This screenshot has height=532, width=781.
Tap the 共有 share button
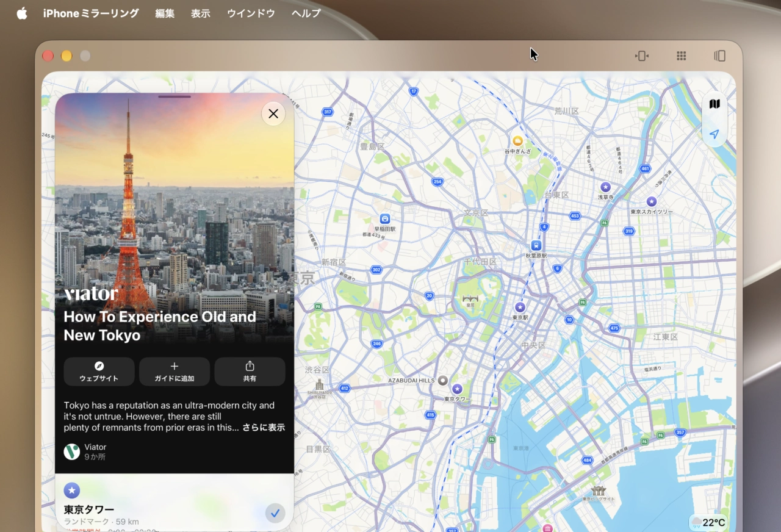pos(250,372)
